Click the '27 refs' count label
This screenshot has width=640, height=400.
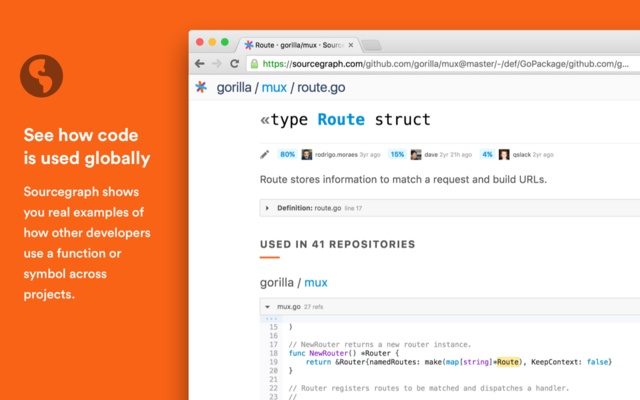point(313,307)
